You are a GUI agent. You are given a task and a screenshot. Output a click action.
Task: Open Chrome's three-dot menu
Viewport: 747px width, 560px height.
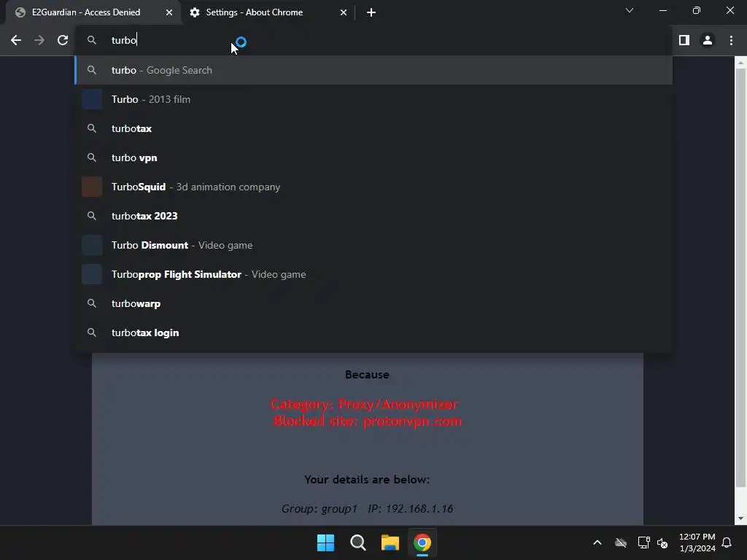pyautogui.click(x=731, y=41)
